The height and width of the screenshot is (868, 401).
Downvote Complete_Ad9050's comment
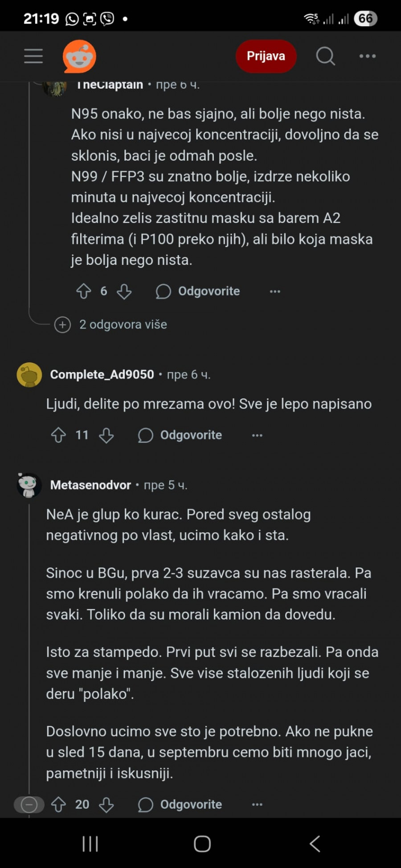point(106,435)
